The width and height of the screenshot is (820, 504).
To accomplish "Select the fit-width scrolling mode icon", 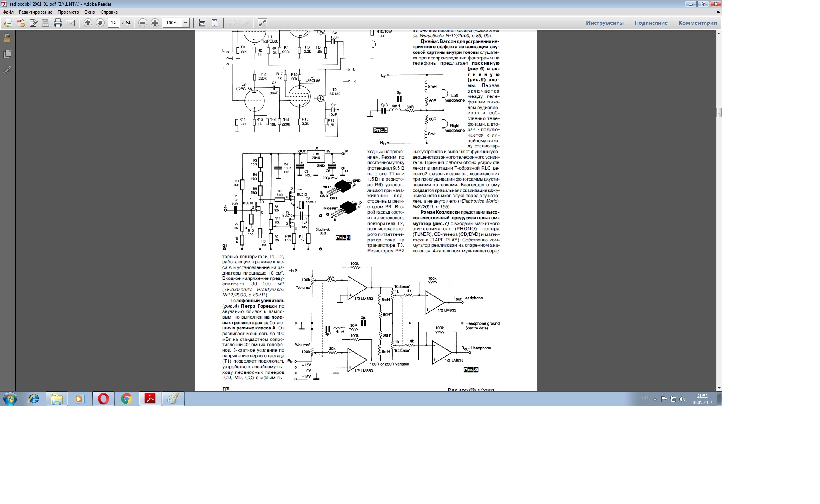I will [202, 23].
